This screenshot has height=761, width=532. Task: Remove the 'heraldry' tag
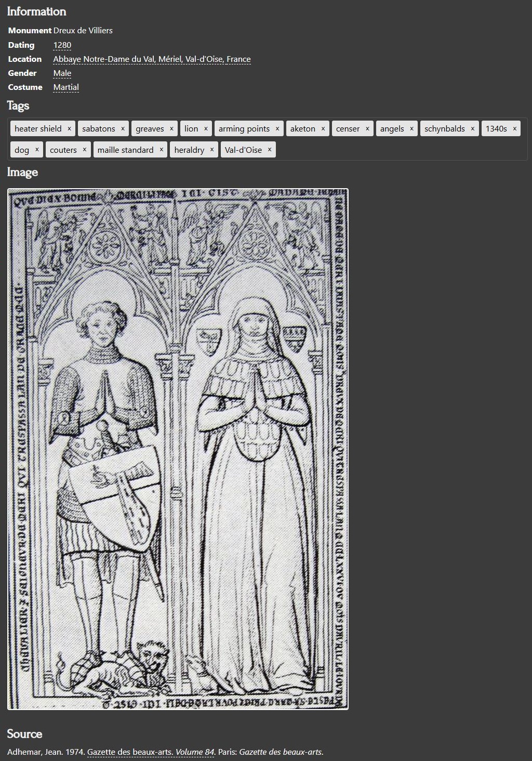tap(212, 150)
